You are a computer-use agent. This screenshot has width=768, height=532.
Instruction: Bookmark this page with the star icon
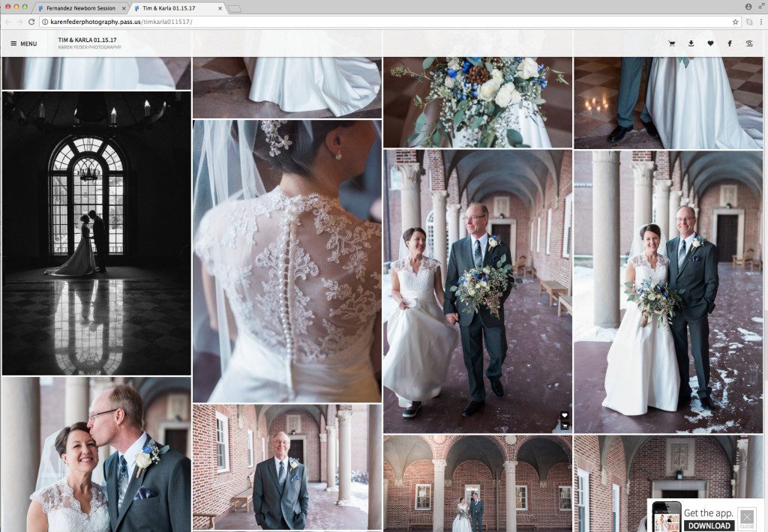[x=735, y=22]
